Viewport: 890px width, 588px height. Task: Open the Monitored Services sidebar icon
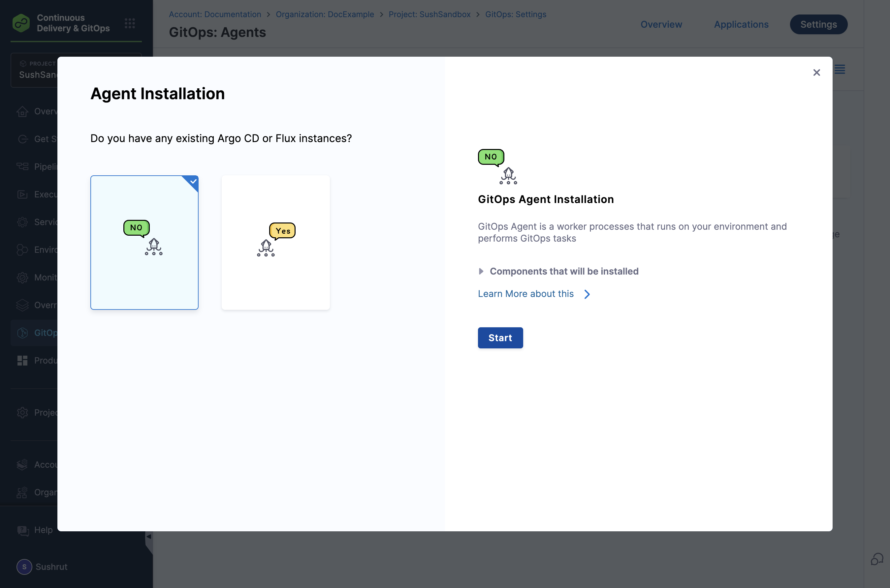22,278
